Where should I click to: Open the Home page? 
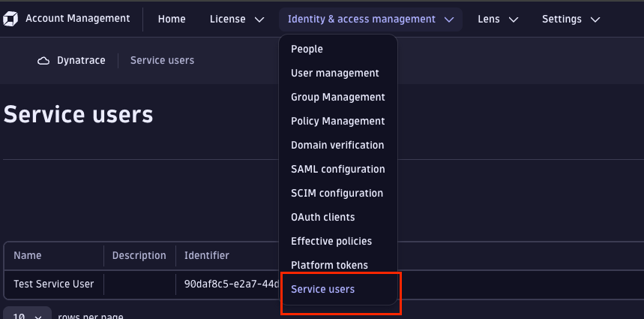[172, 19]
